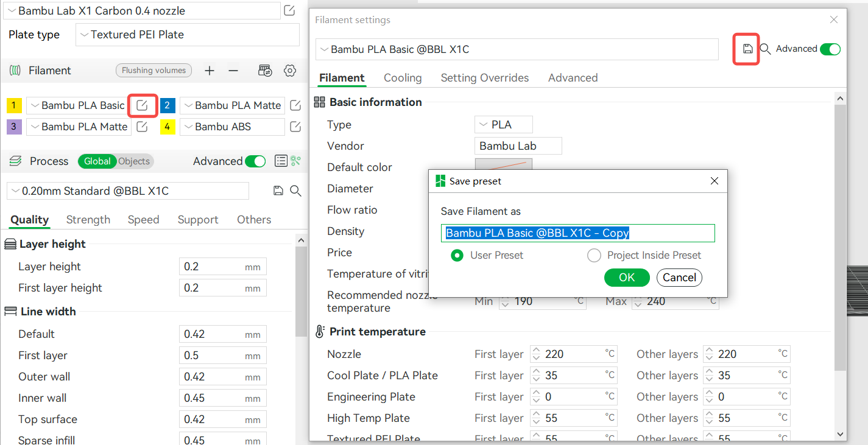Open the Bambu PLA Basic @BBL X1C preset dropdown
868x445 pixels.
517,49
